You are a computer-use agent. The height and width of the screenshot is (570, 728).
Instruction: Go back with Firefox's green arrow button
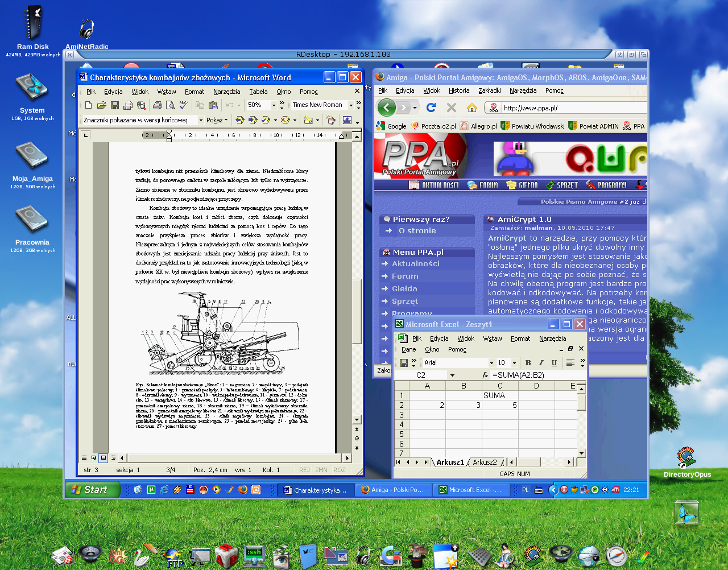[x=387, y=107]
